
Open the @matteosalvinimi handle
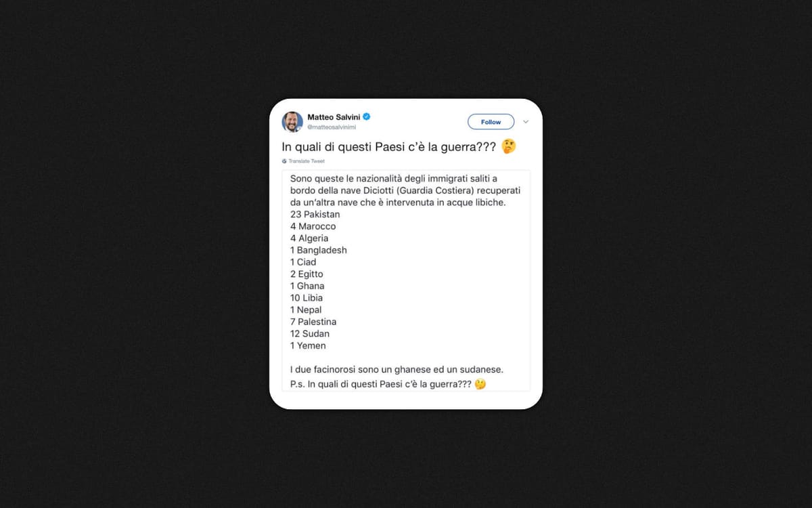(332, 127)
